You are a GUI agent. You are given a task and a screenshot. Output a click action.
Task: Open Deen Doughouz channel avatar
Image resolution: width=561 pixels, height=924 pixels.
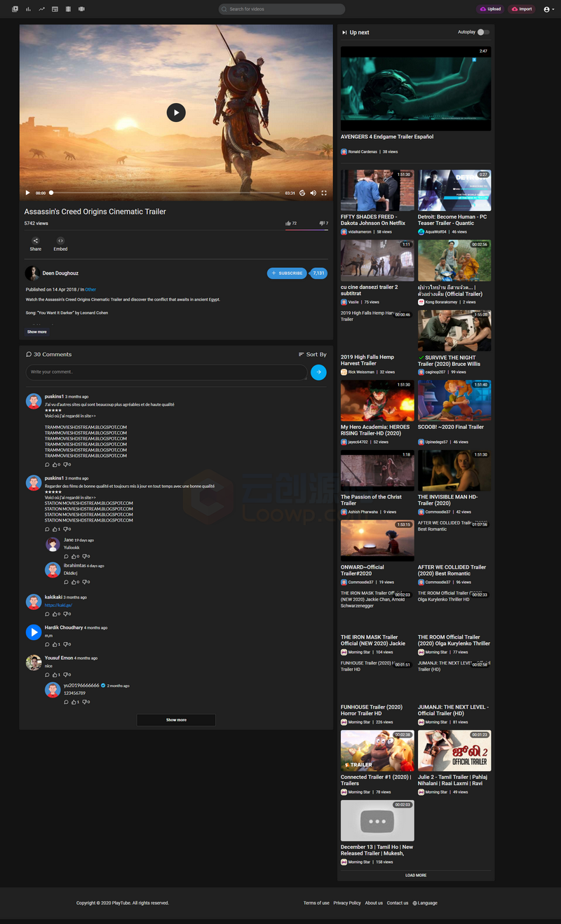coord(32,273)
